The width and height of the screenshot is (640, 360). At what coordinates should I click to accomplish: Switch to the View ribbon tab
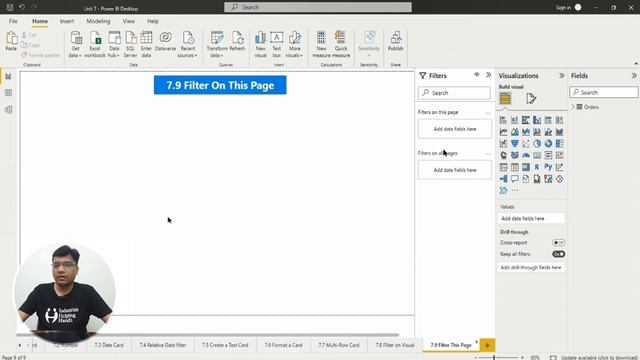pyautogui.click(x=129, y=21)
